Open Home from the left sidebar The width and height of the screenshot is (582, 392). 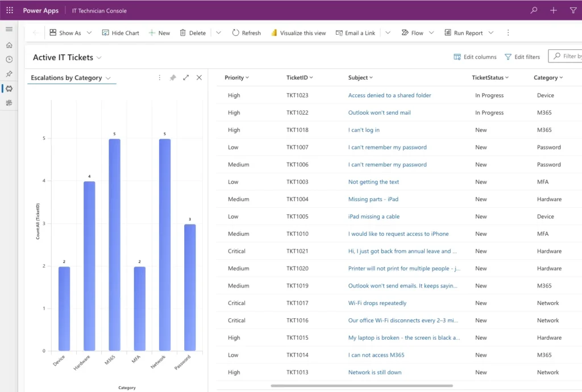(9, 44)
